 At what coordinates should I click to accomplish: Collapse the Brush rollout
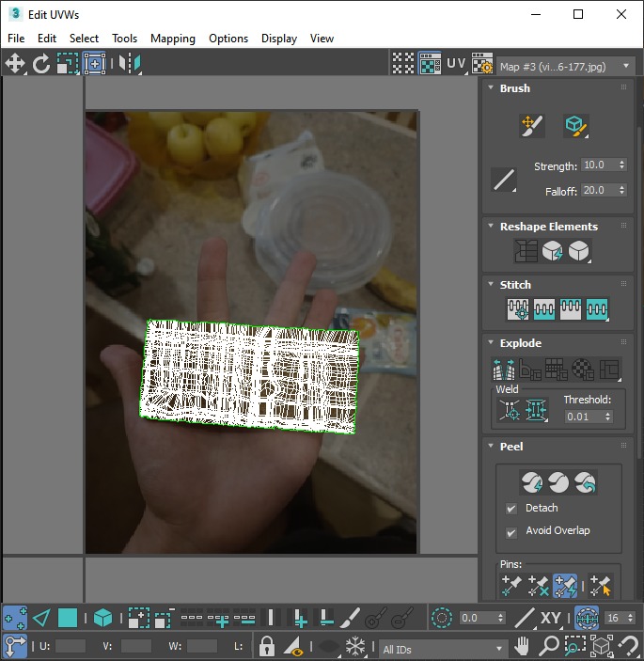[x=491, y=87]
